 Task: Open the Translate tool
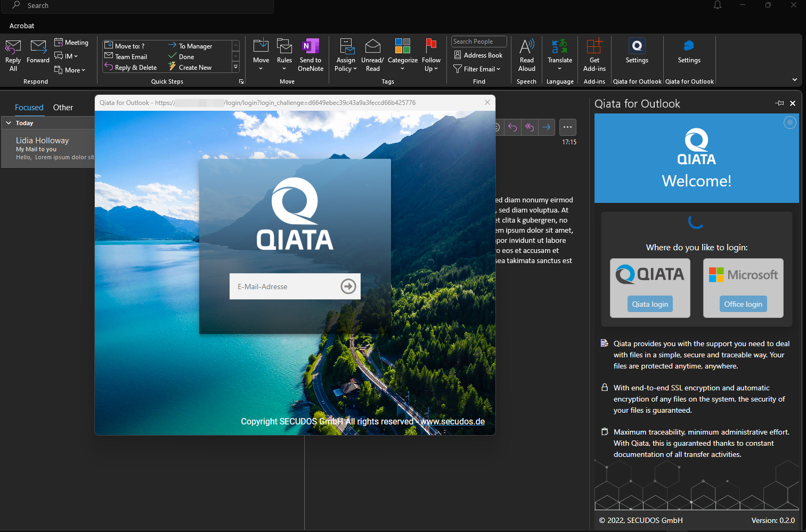pos(559,55)
